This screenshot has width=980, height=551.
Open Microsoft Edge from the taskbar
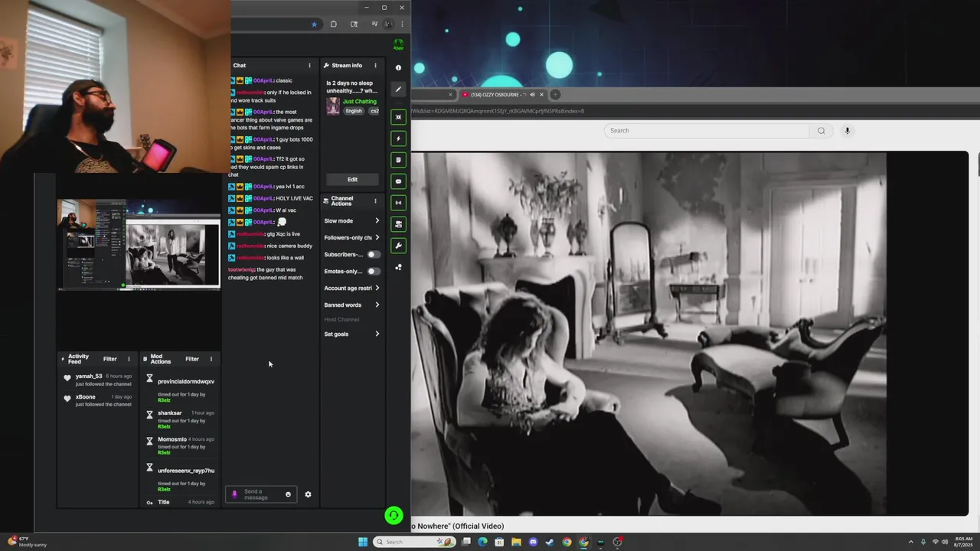pyautogui.click(x=482, y=542)
